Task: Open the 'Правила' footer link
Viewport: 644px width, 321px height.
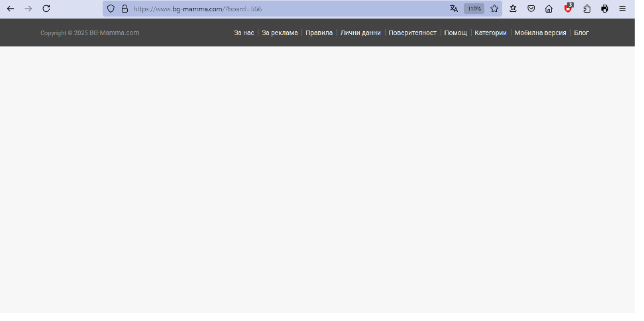Action: click(x=319, y=33)
